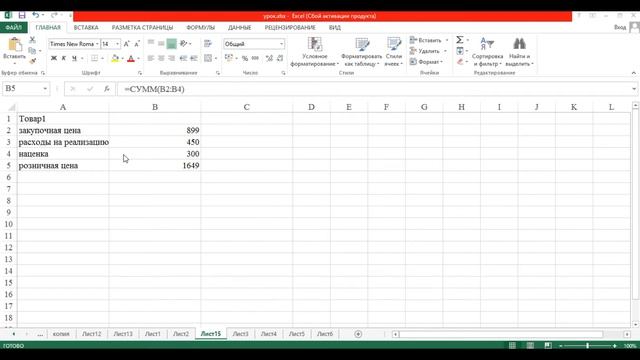Click merge and center cells icon
Screen dimensions: 640x360
tap(208, 58)
